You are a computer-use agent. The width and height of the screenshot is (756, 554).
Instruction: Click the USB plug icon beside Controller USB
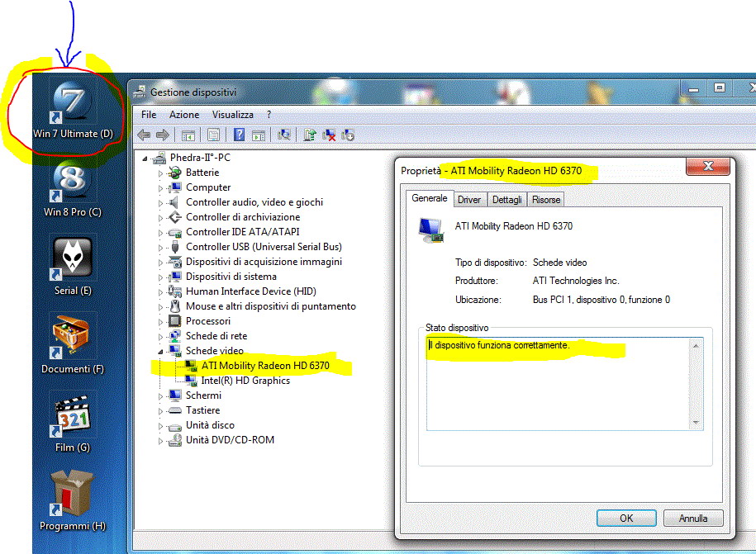175,247
